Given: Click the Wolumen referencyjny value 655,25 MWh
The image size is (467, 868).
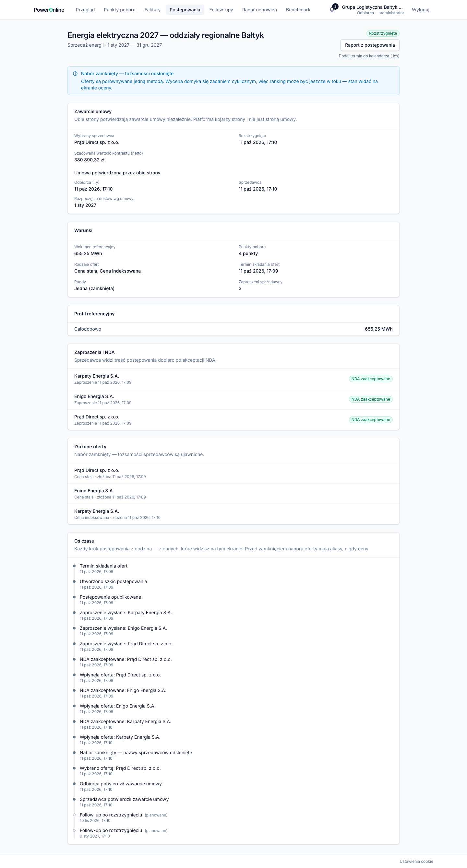Looking at the screenshot, I should (88, 253).
